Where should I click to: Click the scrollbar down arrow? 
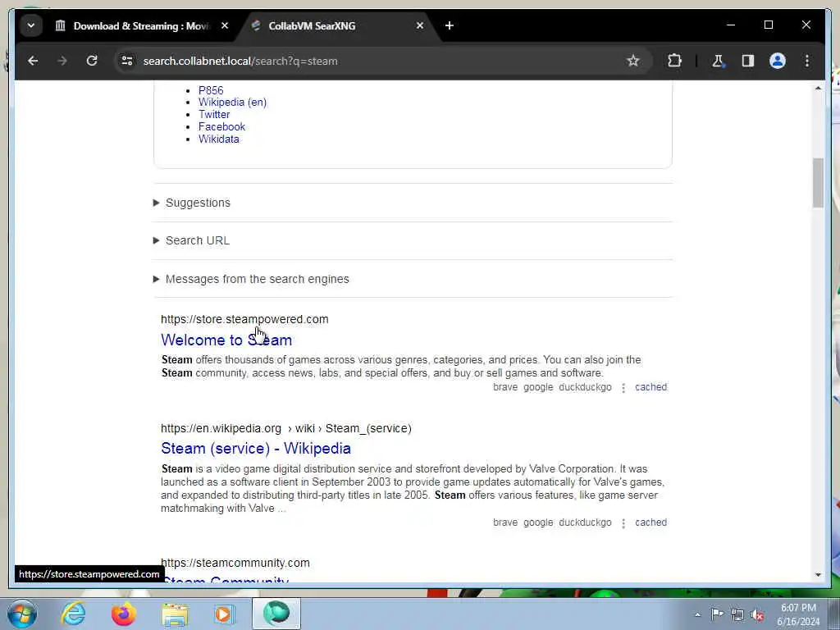pyautogui.click(x=818, y=575)
